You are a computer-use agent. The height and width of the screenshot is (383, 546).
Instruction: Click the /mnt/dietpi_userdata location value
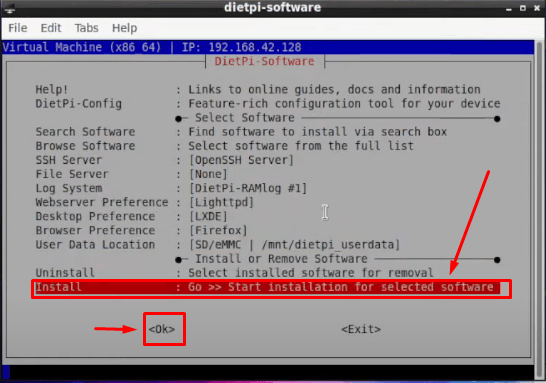[327, 245]
